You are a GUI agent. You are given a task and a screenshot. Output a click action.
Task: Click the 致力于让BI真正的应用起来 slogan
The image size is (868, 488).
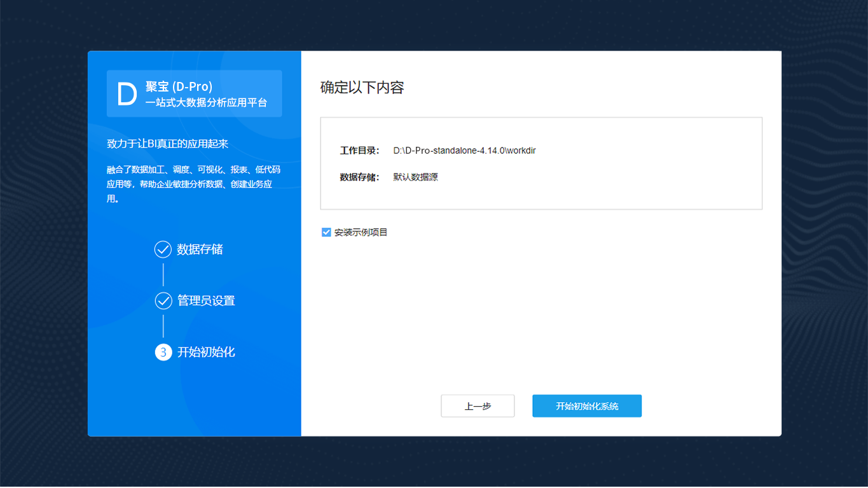click(x=168, y=144)
